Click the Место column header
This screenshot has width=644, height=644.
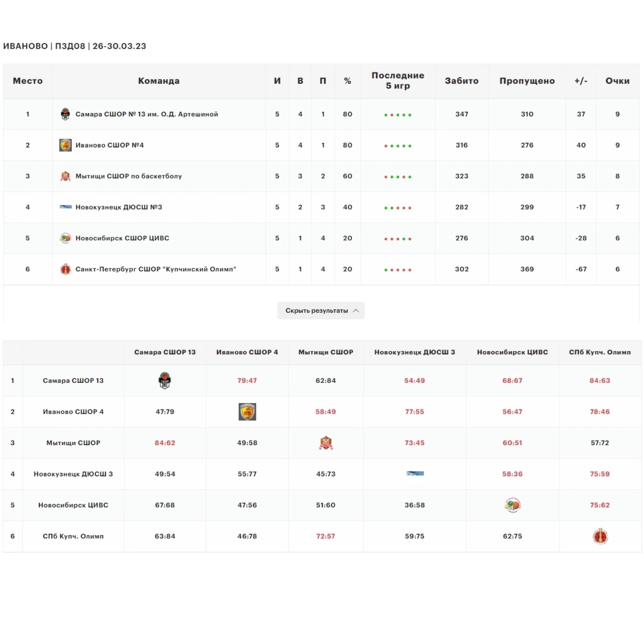(x=28, y=81)
